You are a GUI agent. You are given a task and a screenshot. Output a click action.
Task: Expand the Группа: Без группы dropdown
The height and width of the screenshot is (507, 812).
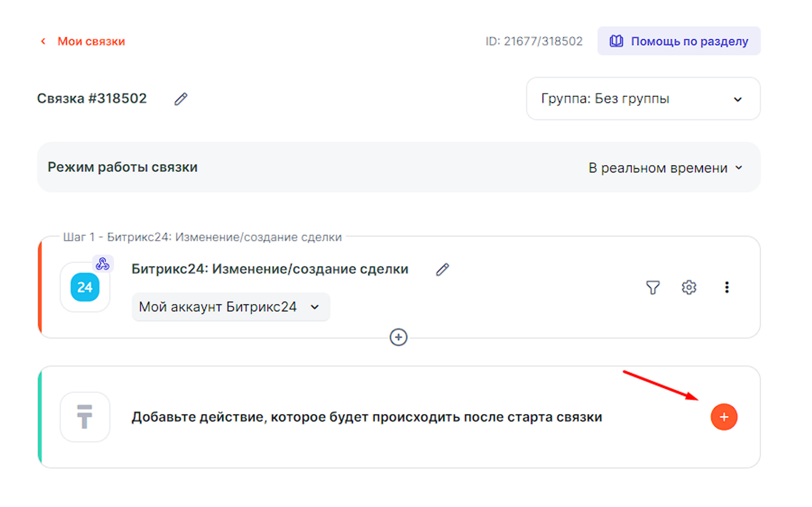tap(643, 98)
